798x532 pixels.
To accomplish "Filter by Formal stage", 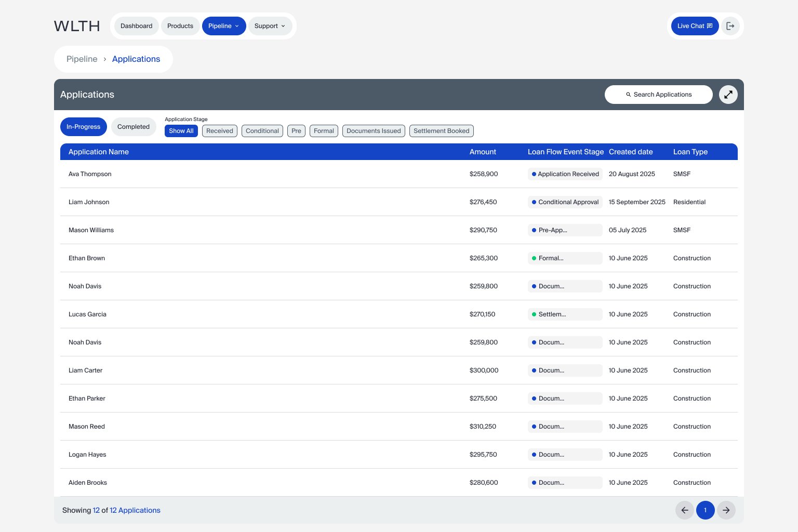I will pyautogui.click(x=324, y=131).
